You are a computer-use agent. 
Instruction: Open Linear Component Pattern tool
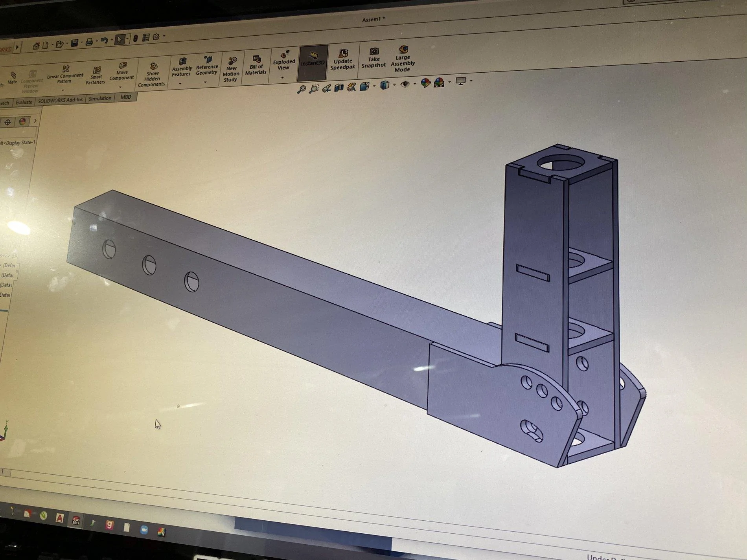(x=65, y=74)
